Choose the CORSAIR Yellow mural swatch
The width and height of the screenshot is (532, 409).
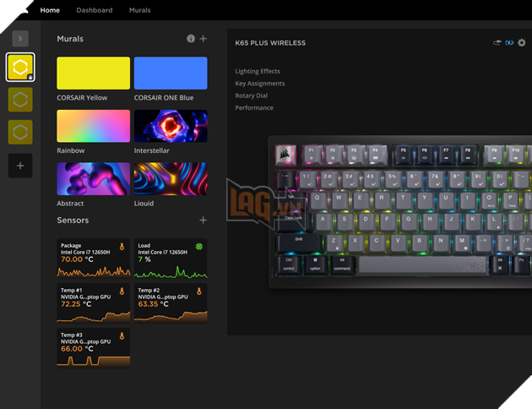click(93, 73)
